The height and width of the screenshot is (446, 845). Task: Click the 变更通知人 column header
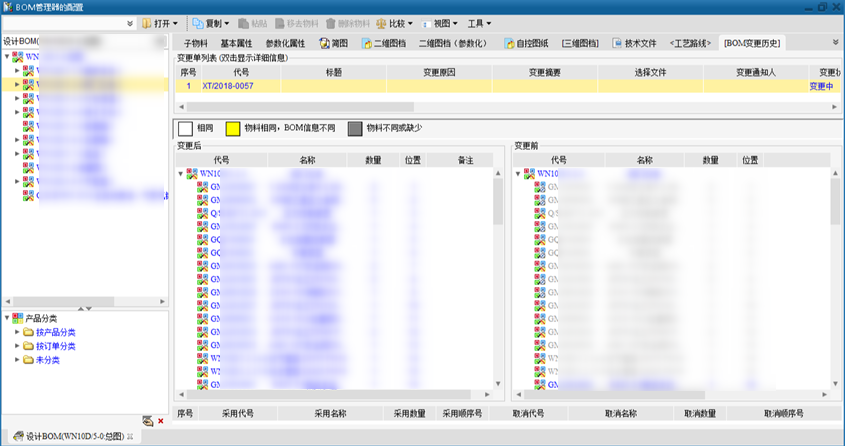(756, 72)
